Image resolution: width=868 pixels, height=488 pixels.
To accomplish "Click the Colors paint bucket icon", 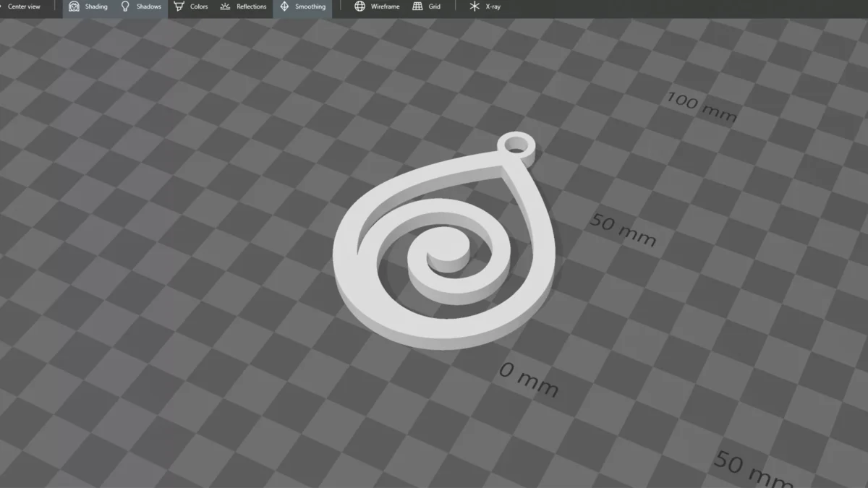I will coord(179,7).
